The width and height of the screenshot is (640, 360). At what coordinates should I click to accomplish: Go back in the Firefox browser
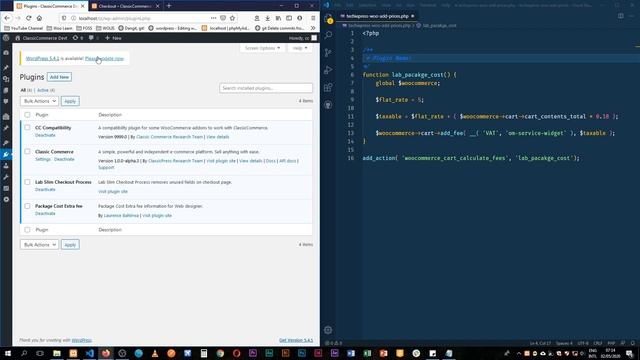7,18
